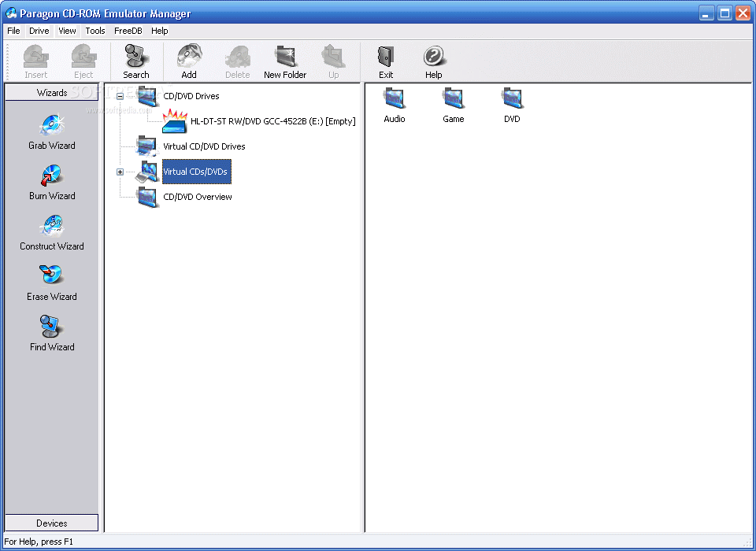Screen dimensions: 756x551
Task: Click the Audio folder label
Action: 395,119
